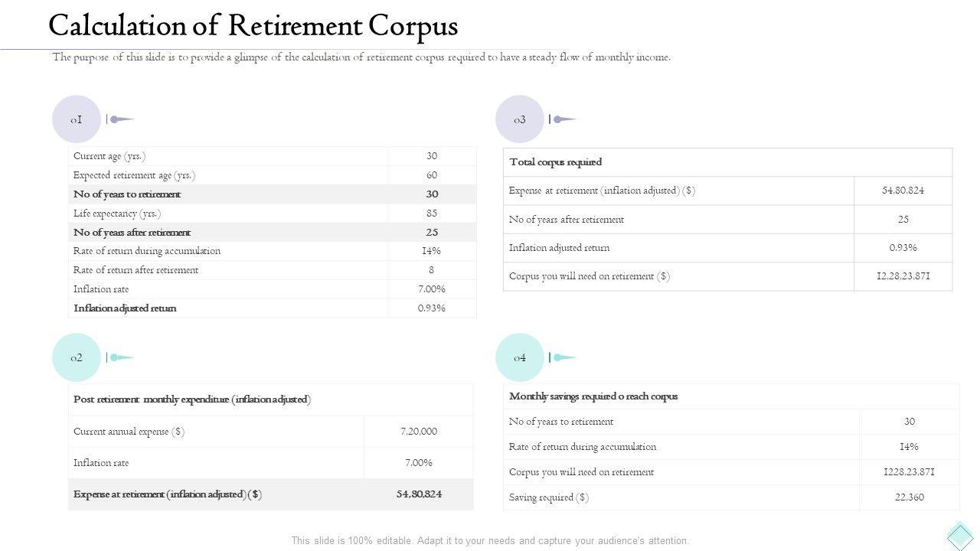Select the Monthly savings required header cell

coord(593,396)
